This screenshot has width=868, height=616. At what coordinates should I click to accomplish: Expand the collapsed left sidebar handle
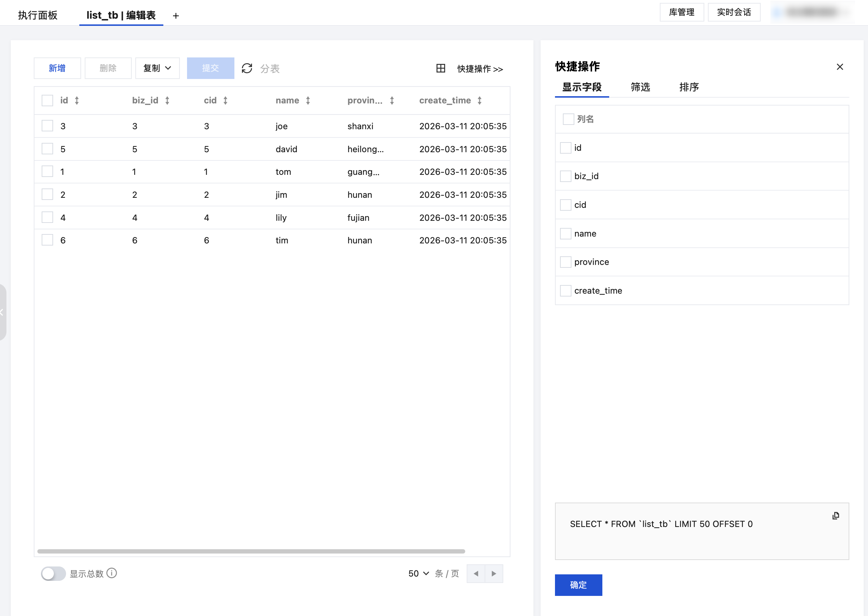click(3, 312)
